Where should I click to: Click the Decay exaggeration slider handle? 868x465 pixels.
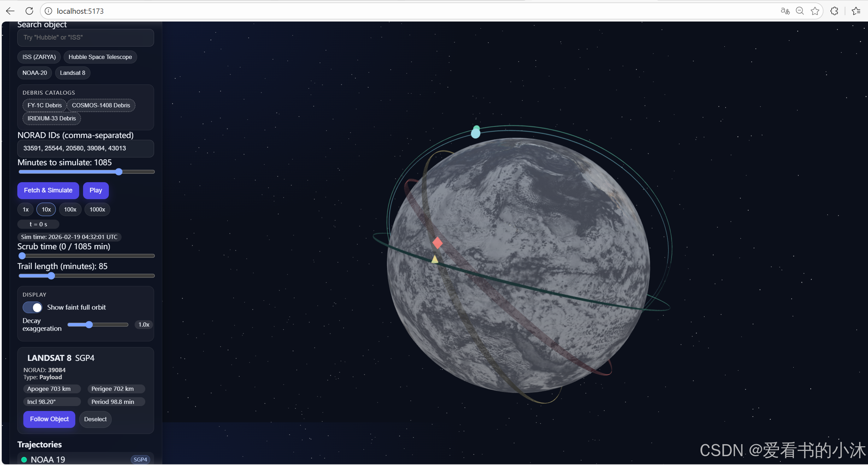click(x=89, y=324)
